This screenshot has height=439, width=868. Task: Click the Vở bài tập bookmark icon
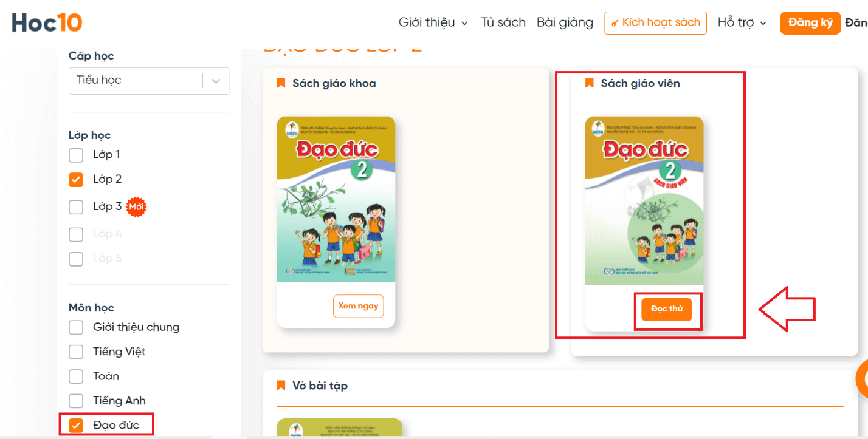(x=281, y=386)
